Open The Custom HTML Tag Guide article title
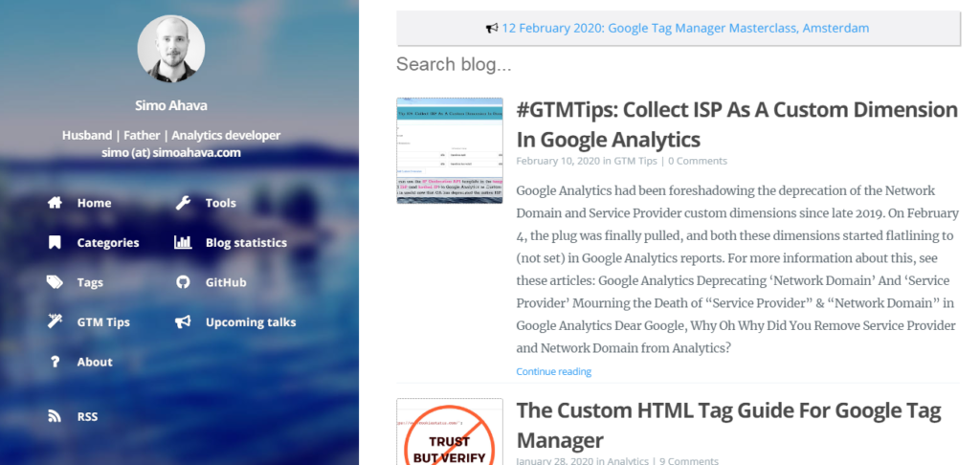This screenshot has width=980, height=465. point(728,425)
